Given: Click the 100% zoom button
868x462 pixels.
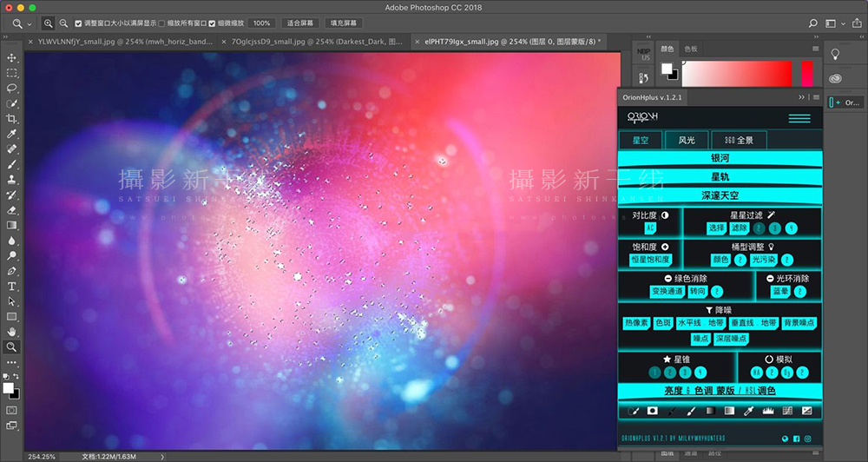Looking at the screenshot, I should click(262, 23).
